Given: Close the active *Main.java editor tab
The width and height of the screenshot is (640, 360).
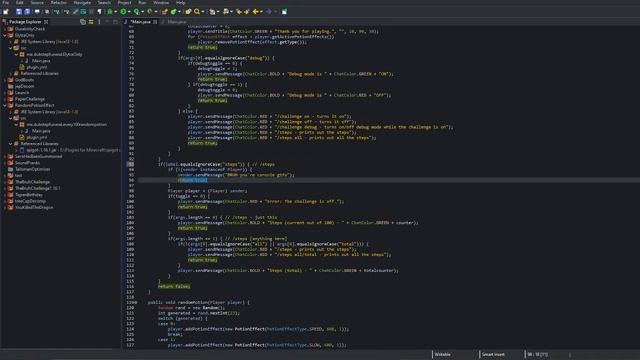Looking at the screenshot, I should click(x=155, y=22).
